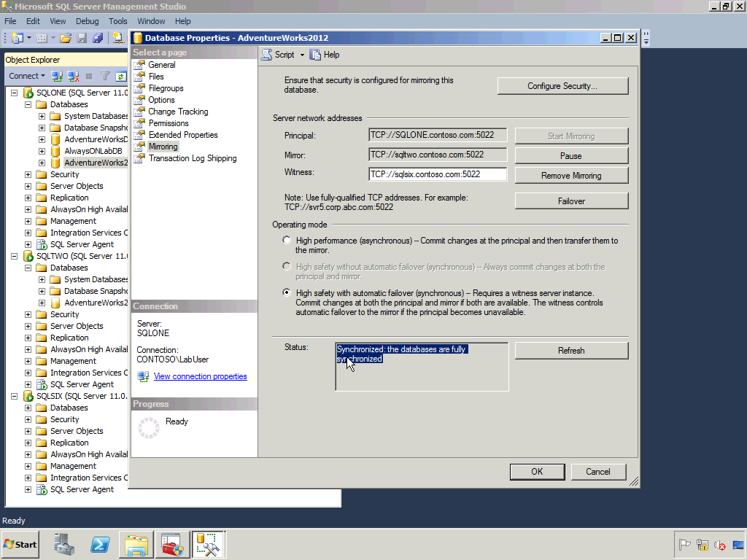This screenshot has height=560, width=747.
Task: Apply a filter in Object Explorer
Action: pyautogui.click(x=104, y=76)
